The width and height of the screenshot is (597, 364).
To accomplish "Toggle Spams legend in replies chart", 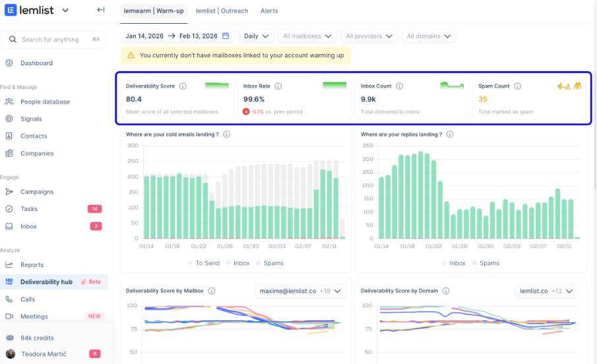I will pyautogui.click(x=486, y=263).
